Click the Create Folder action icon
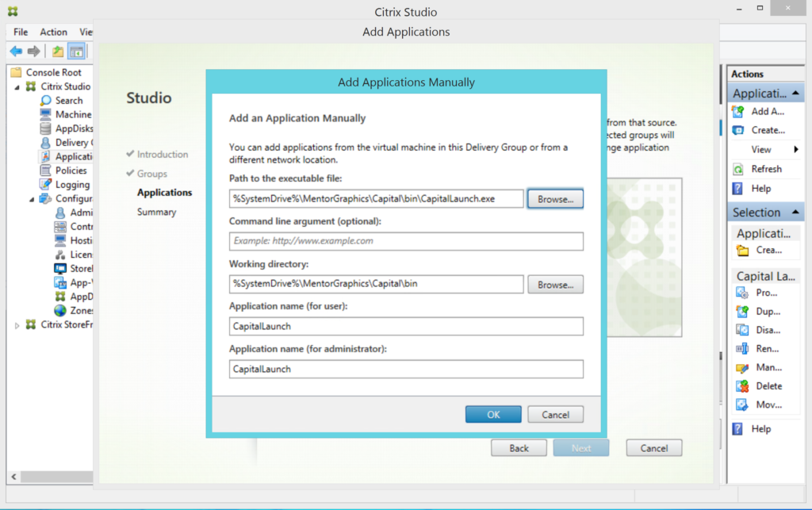 point(742,251)
